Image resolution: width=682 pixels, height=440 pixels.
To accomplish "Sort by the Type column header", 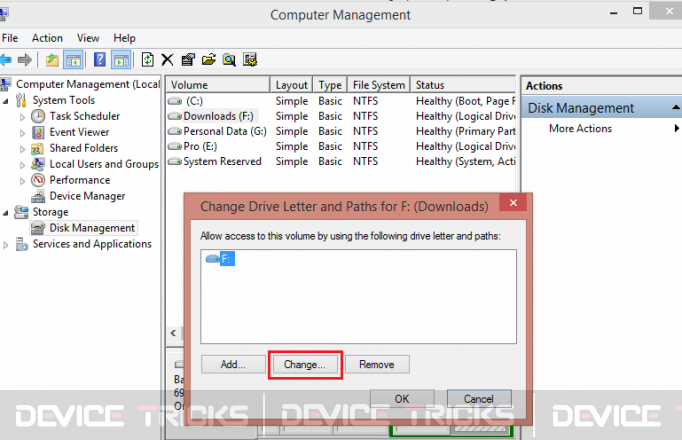I will coord(330,85).
